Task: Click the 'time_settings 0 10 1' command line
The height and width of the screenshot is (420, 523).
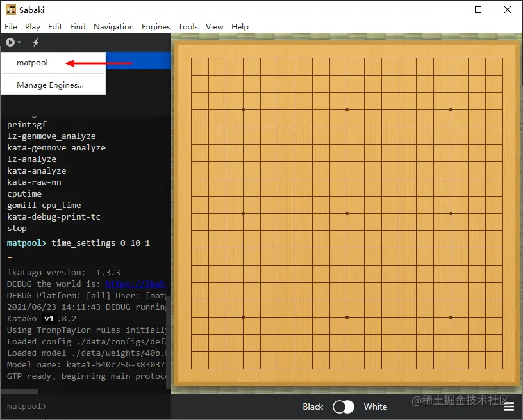Action: click(101, 243)
